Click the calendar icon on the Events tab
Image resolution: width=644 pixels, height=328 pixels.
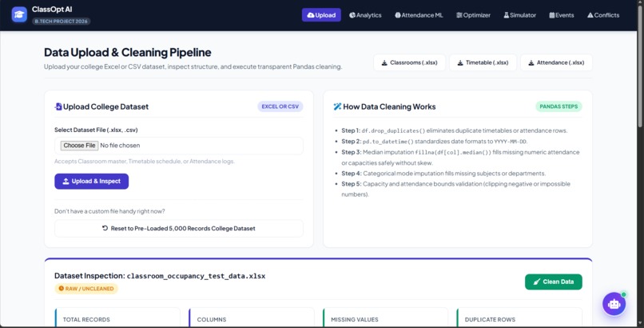(551, 15)
